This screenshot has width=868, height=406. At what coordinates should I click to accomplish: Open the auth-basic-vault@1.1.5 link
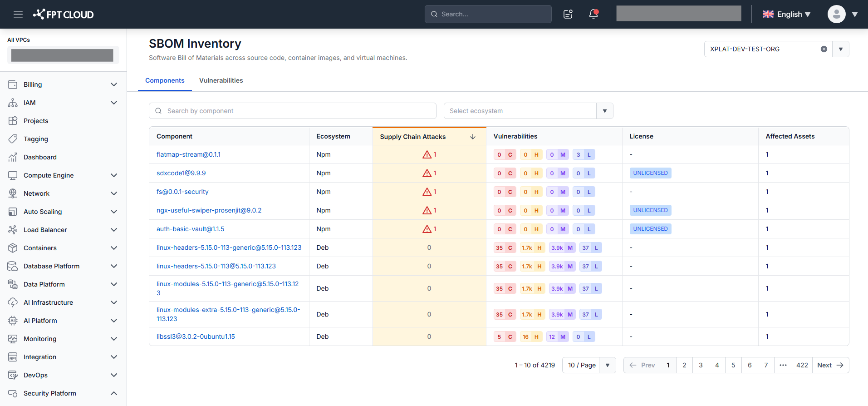pyautogui.click(x=190, y=229)
